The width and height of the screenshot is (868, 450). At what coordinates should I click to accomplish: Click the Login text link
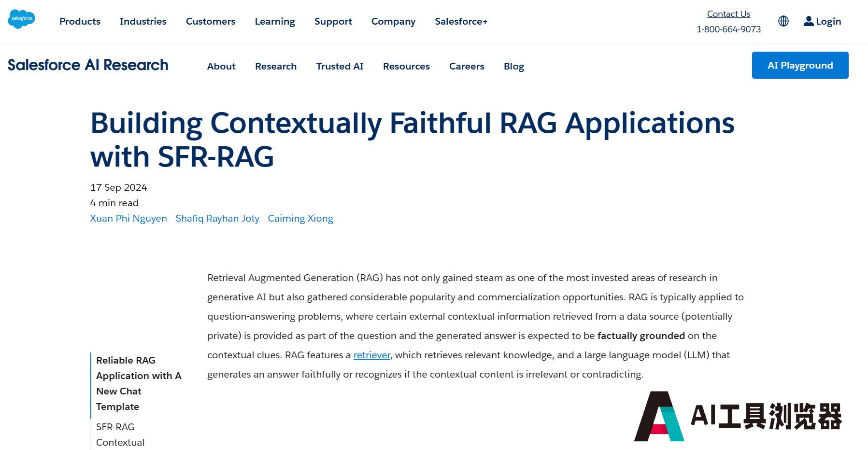(x=828, y=21)
